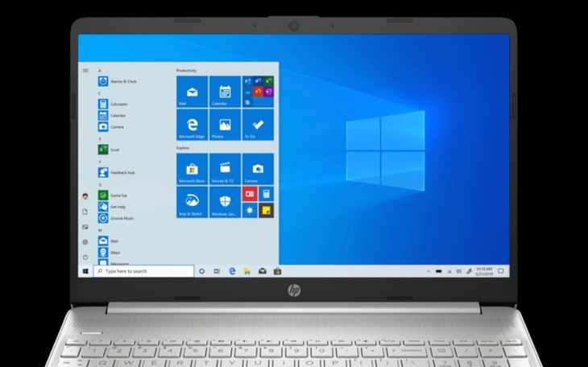Screen dimensions: 588x367
Task: Click the pen/link icon in system tray
Action: tap(469, 271)
